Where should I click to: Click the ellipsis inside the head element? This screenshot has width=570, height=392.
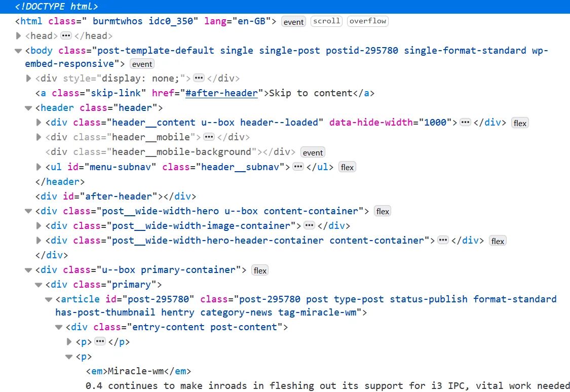(x=66, y=35)
